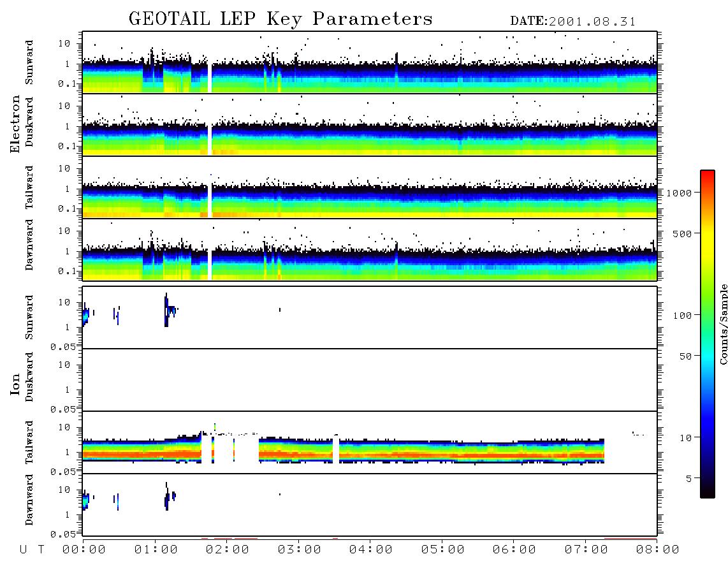The width and height of the screenshot is (728, 561).
Task: Click the Ion "Dawnward" panel label
Action: click(29, 500)
